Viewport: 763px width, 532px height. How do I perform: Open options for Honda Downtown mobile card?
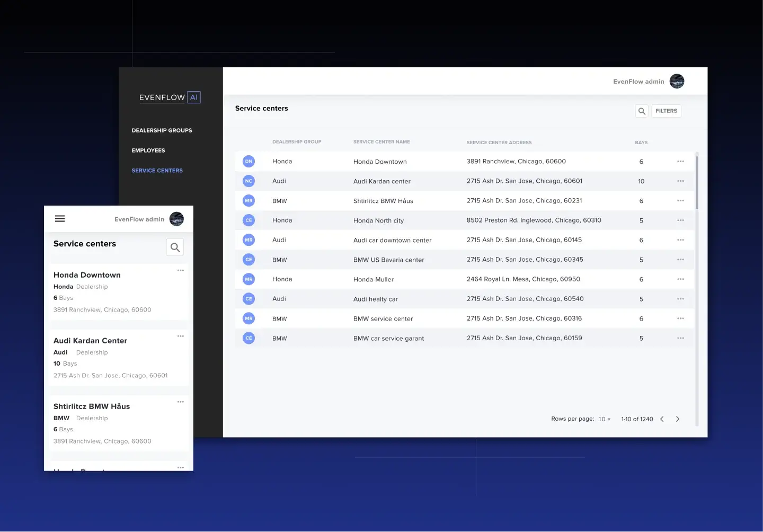tap(181, 270)
